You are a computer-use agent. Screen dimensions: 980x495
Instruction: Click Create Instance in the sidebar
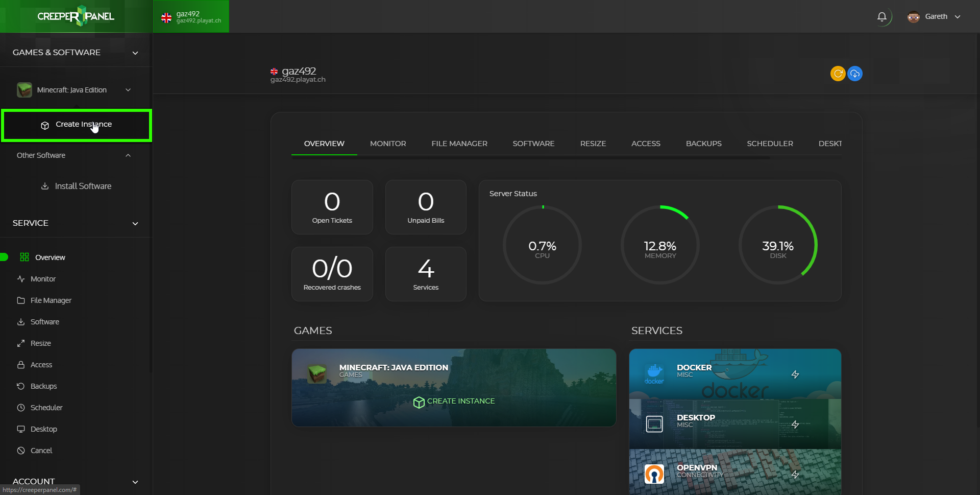pos(76,125)
